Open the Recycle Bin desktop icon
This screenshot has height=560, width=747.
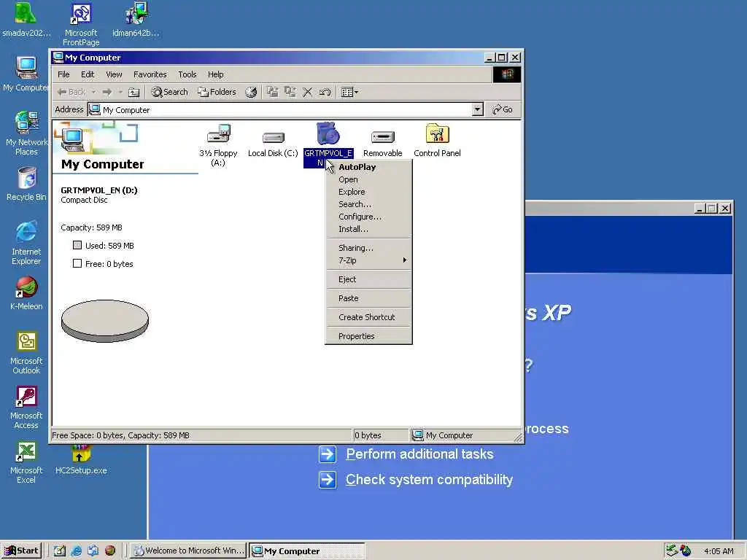pos(27,178)
